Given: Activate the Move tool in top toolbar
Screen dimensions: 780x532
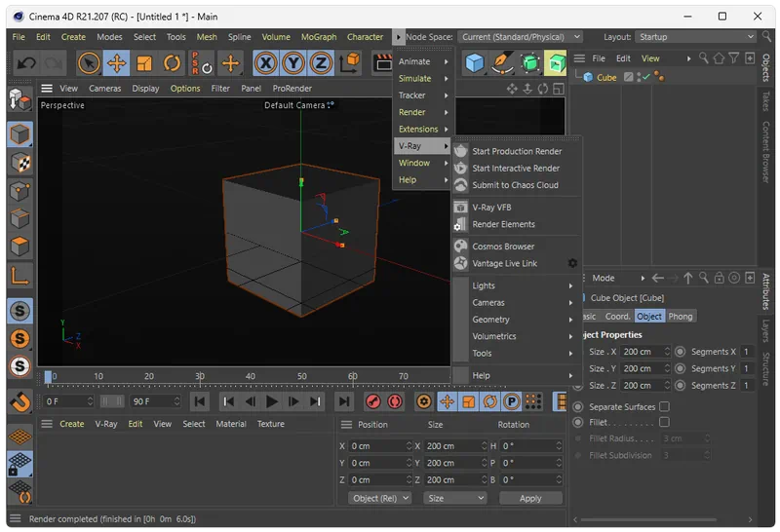Looking at the screenshot, I should (116, 63).
